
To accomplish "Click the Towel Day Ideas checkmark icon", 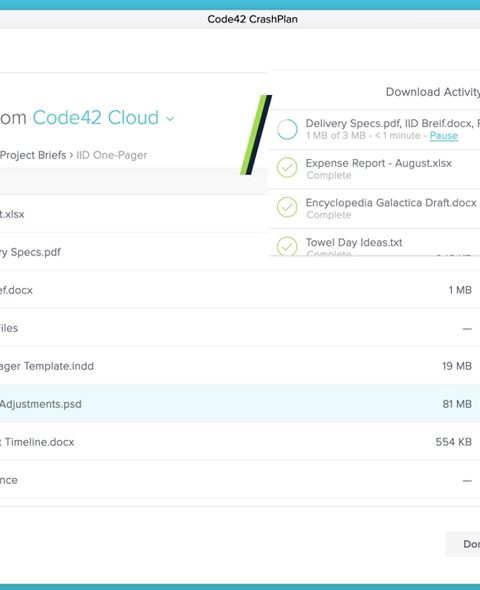I will (287, 246).
